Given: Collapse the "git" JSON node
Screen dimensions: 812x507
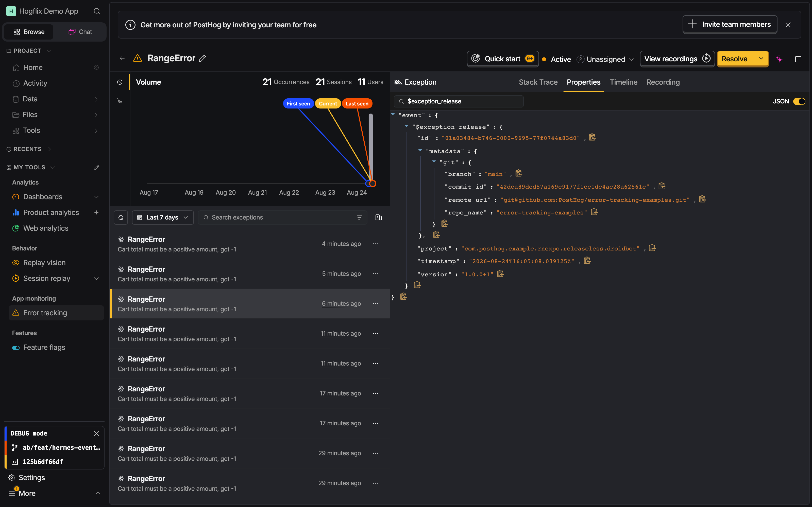Looking at the screenshot, I should [434, 162].
